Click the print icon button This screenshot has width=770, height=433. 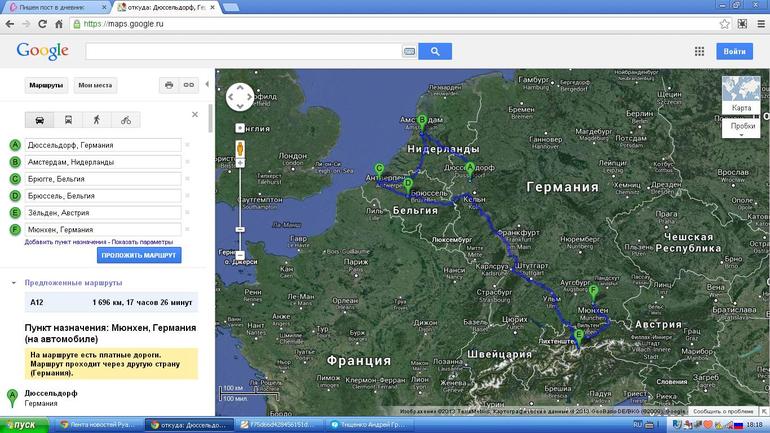pyautogui.click(x=169, y=86)
